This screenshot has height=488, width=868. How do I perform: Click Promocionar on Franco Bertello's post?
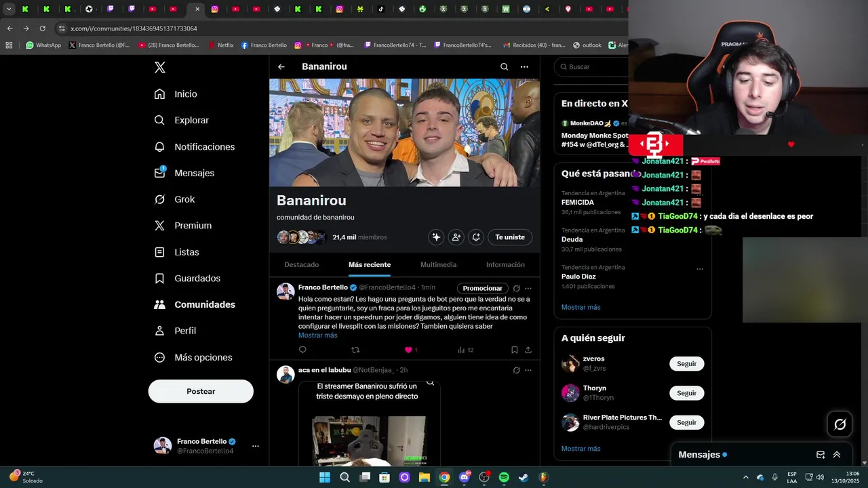tap(482, 288)
